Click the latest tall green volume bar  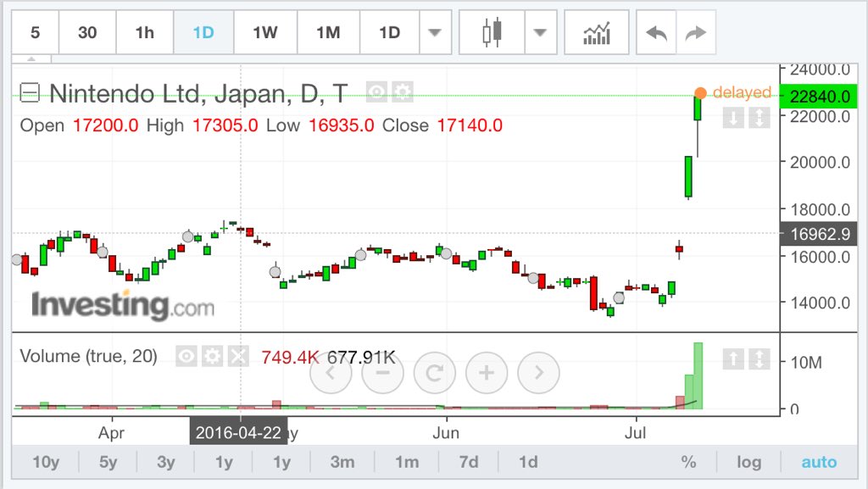click(698, 376)
